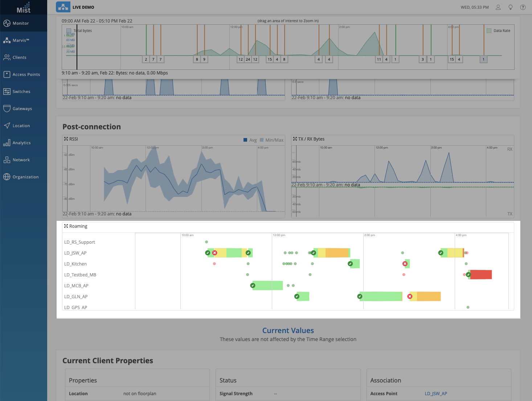Open the user account icon

click(x=498, y=7)
